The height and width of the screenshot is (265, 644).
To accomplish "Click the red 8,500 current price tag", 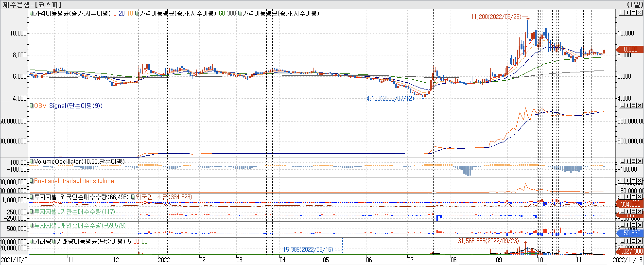I will point(630,49).
